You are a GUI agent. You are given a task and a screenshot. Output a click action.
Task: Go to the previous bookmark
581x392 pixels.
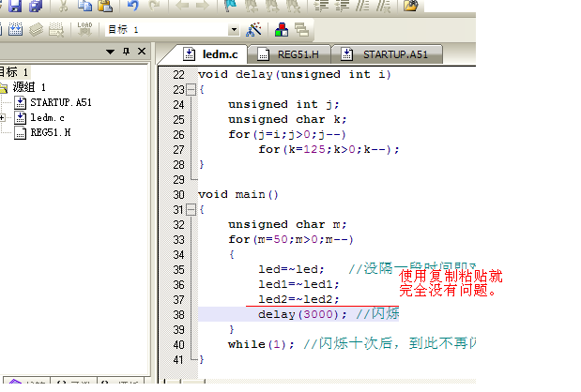(252, 6)
